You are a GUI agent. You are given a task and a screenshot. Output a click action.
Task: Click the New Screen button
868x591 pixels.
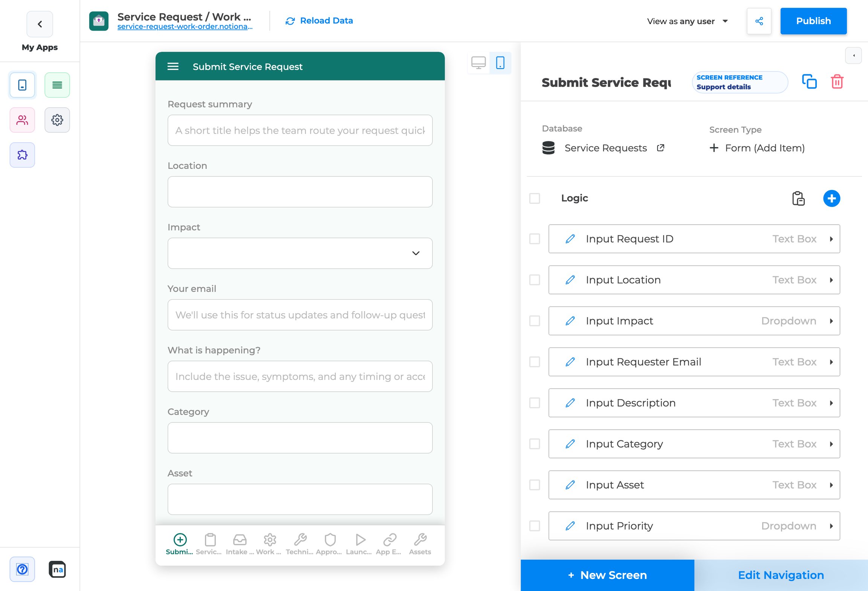pyautogui.click(x=607, y=575)
